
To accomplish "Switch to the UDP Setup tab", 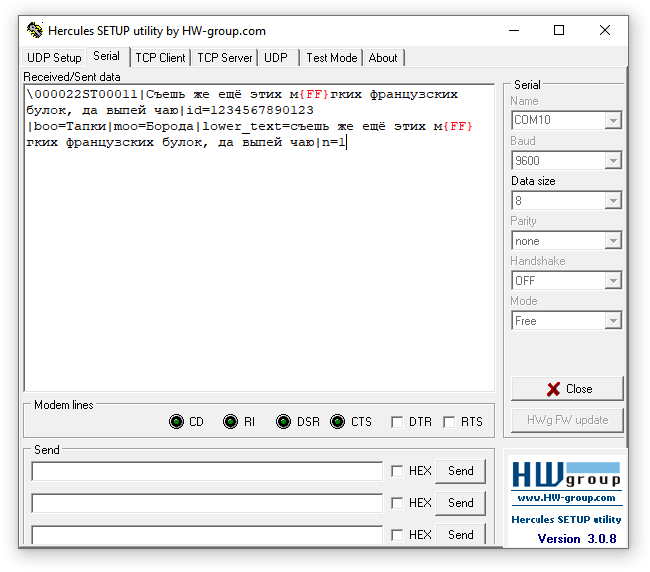I will click(54, 58).
